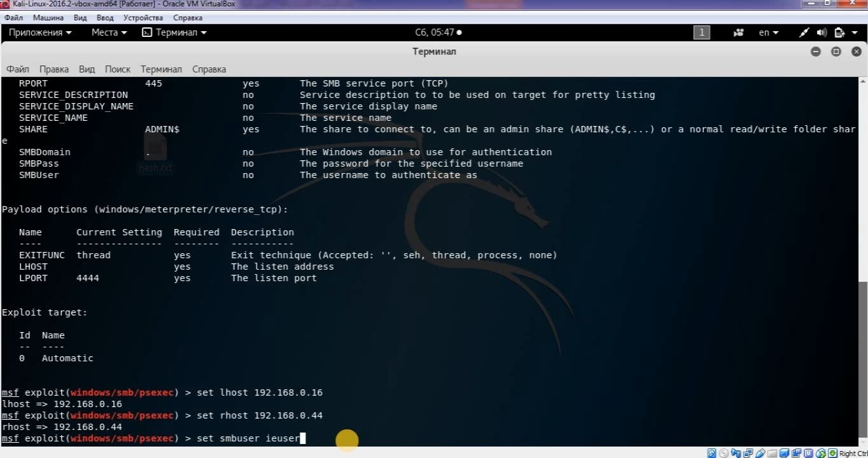This screenshot has width=868, height=458.
Task: Click the 'set smbuser ieuser' command text
Action: pyautogui.click(x=248, y=438)
